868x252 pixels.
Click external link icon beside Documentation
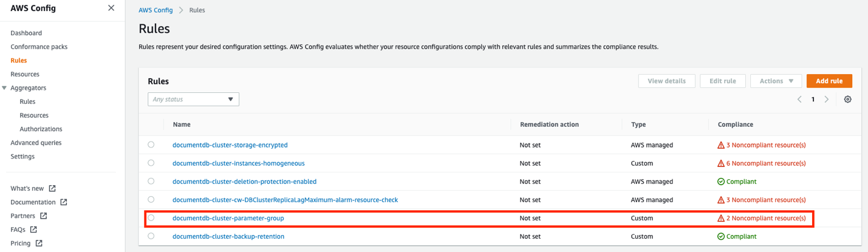64,202
